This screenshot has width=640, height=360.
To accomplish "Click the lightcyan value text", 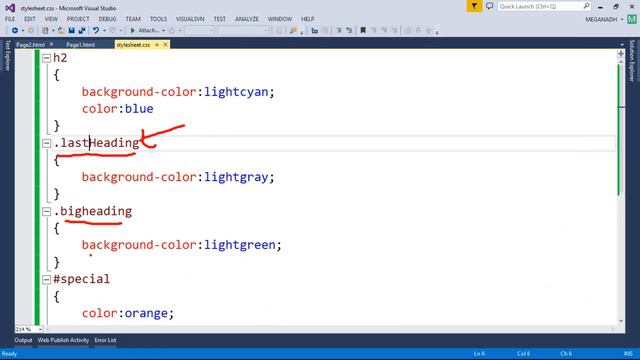I will pyautogui.click(x=236, y=92).
